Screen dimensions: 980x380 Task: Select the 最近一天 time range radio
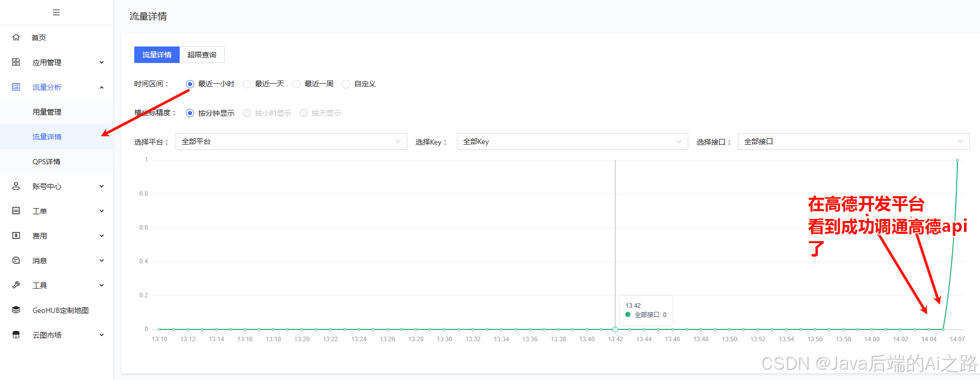click(247, 84)
